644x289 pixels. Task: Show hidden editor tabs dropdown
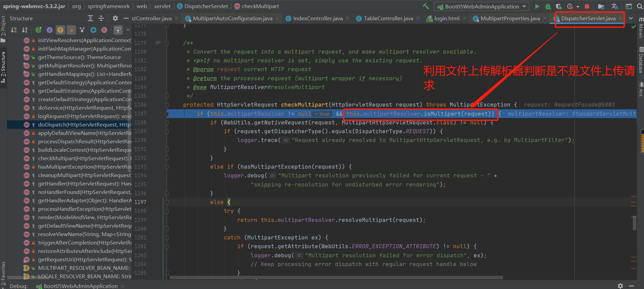click(631, 18)
